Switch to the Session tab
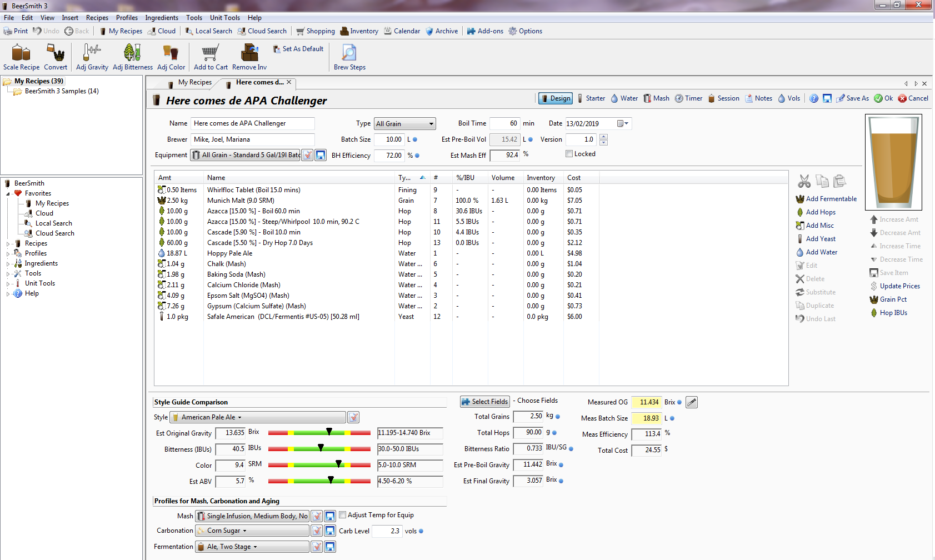The height and width of the screenshot is (560, 935). click(x=723, y=98)
